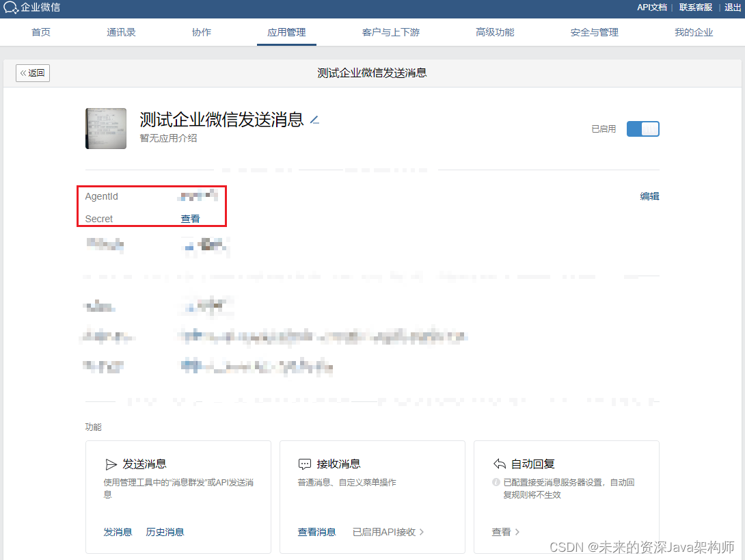Click 发消息 link
This screenshot has height=560, width=745.
pyautogui.click(x=118, y=532)
